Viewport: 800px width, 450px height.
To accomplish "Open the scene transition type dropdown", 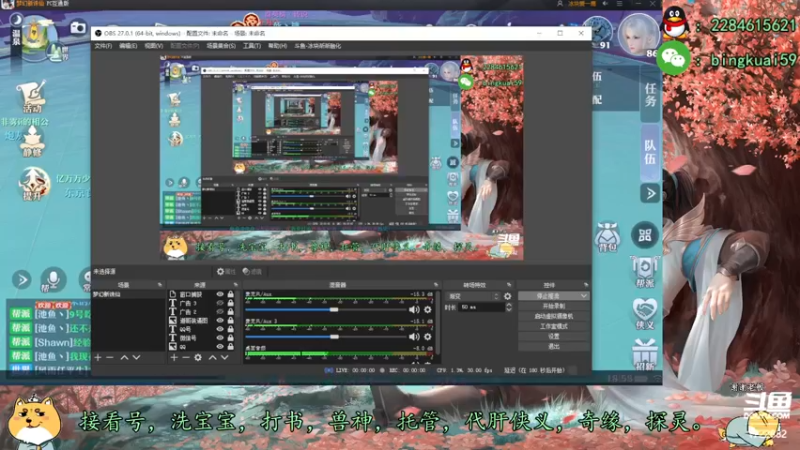I will [x=472, y=296].
